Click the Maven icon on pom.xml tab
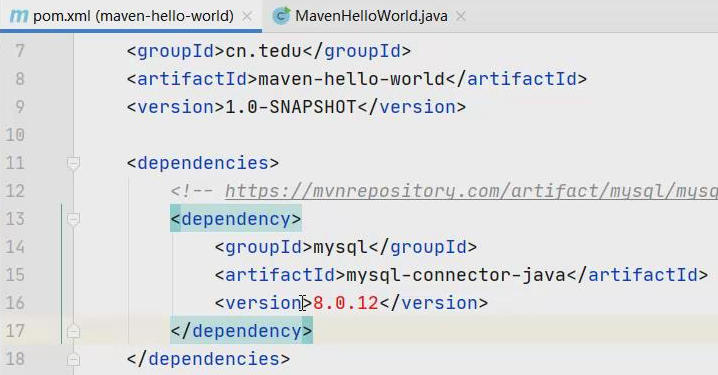Image resolution: width=718 pixels, height=375 pixels. [x=19, y=16]
